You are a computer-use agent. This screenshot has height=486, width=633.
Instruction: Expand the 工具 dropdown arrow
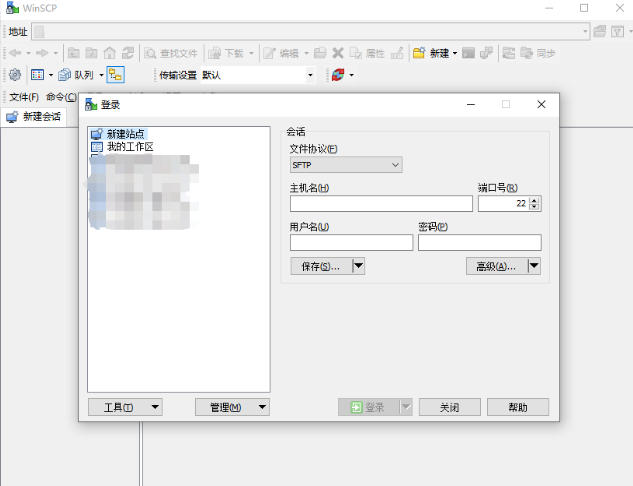[155, 407]
